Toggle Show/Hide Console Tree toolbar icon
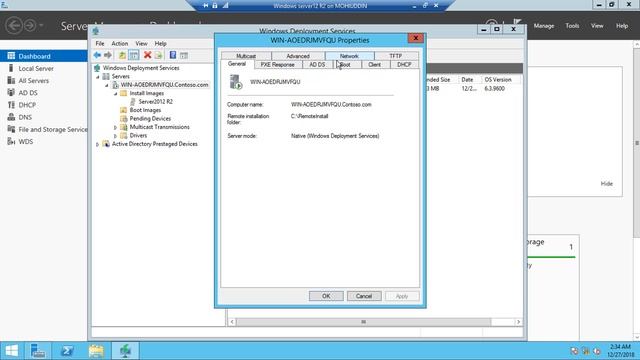 pyautogui.click(x=133, y=55)
